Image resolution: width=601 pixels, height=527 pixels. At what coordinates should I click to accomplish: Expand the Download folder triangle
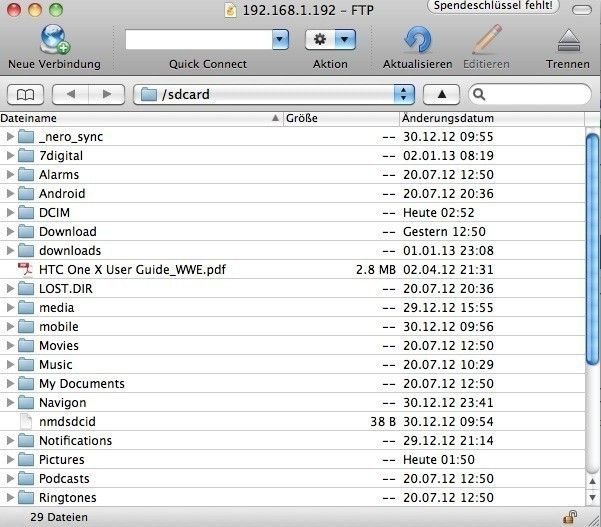pyautogui.click(x=10, y=231)
